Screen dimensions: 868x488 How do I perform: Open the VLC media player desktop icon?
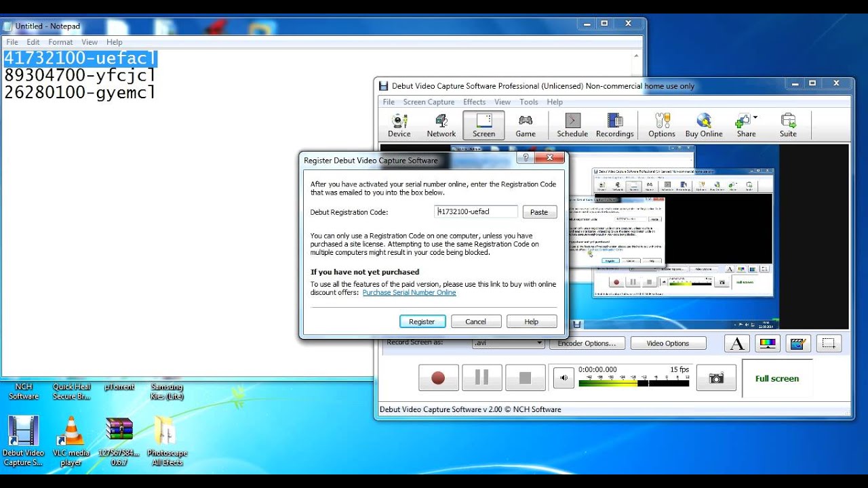(71, 441)
